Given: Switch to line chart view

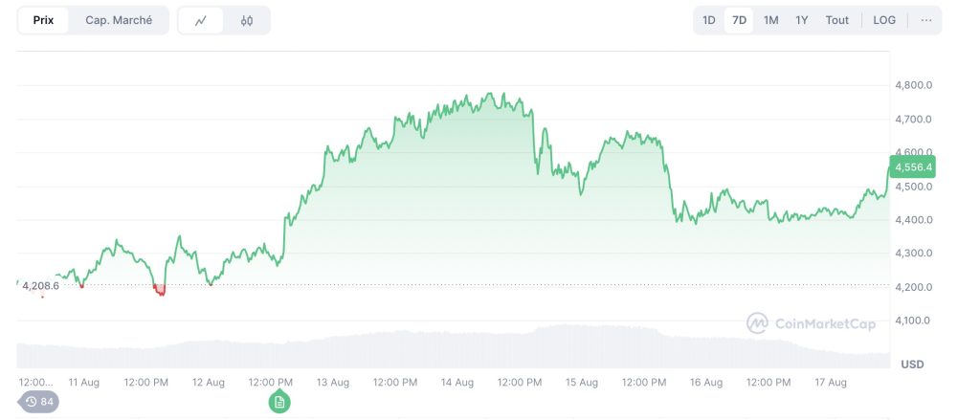Looking at the screenshot, I should tap(201, 20).
